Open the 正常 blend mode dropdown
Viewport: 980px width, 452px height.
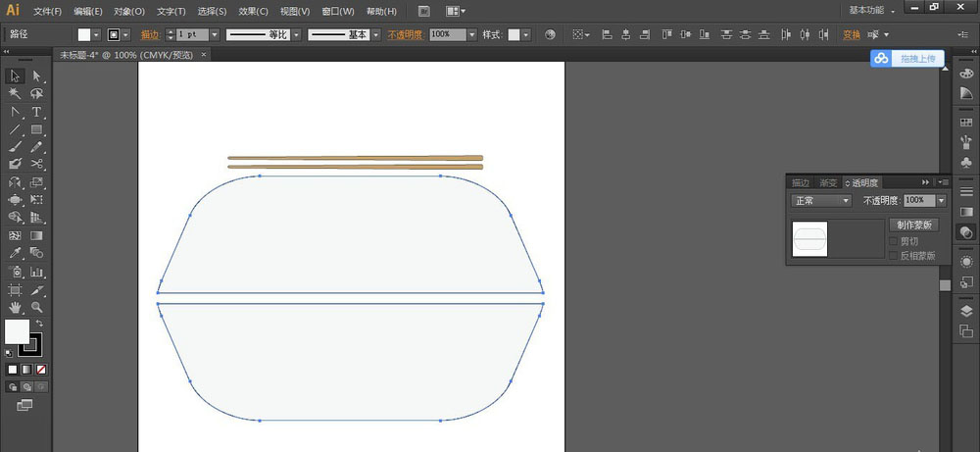pos(821,200)
